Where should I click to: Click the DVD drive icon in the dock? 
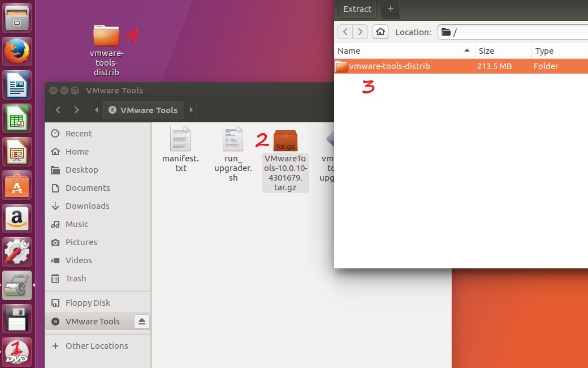click(17, 353)
